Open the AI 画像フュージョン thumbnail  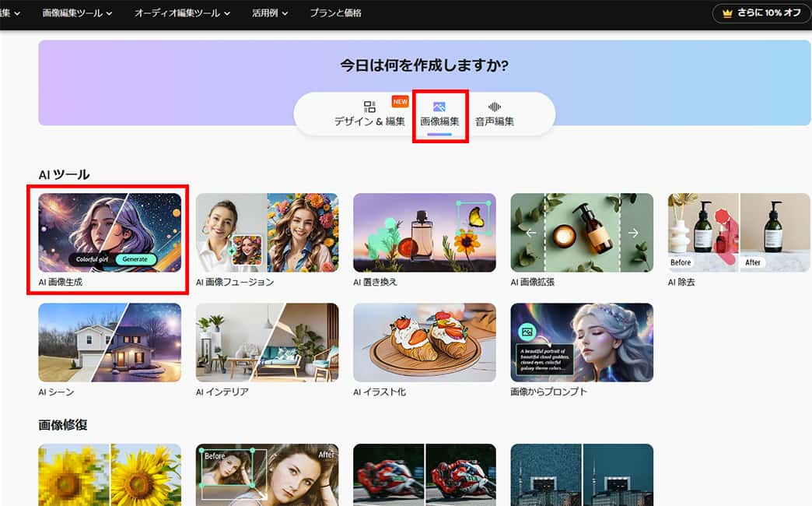(x=268, y=233)
